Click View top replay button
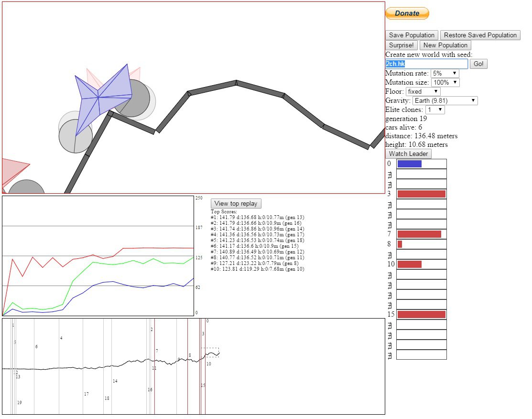532x419 pixels. click(236, 203)
